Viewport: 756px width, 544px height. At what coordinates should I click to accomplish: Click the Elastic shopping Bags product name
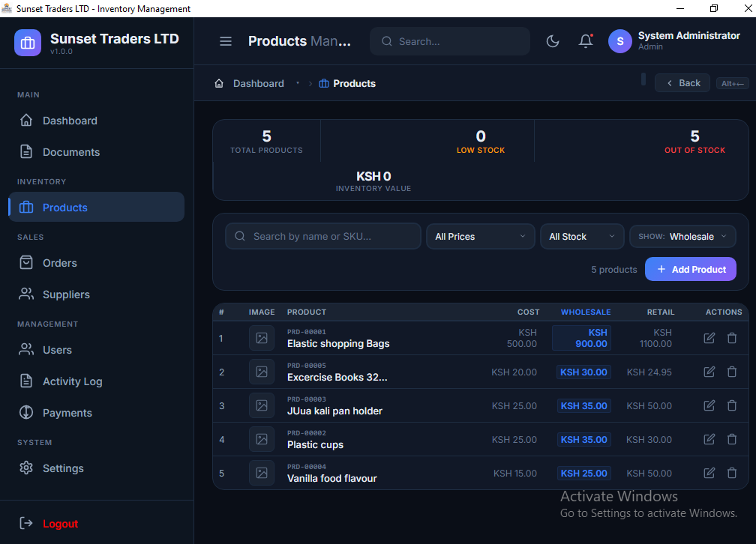point(338,343)
